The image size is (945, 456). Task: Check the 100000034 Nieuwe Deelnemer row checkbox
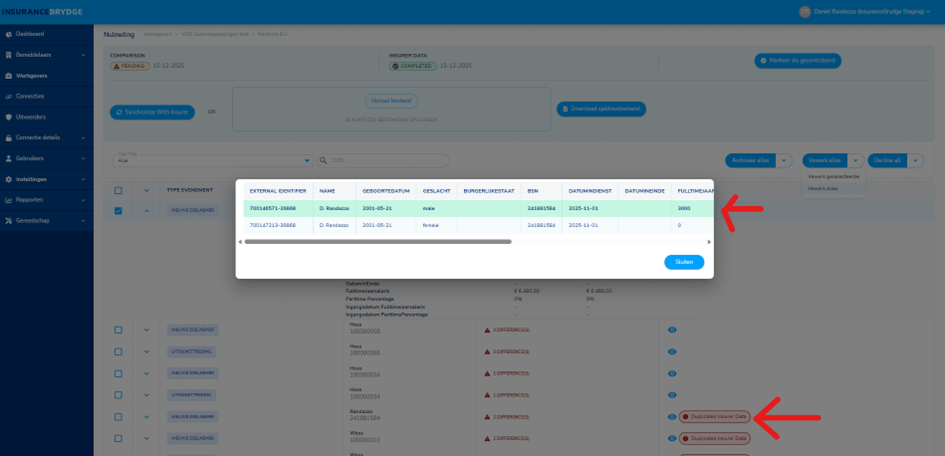118,373
